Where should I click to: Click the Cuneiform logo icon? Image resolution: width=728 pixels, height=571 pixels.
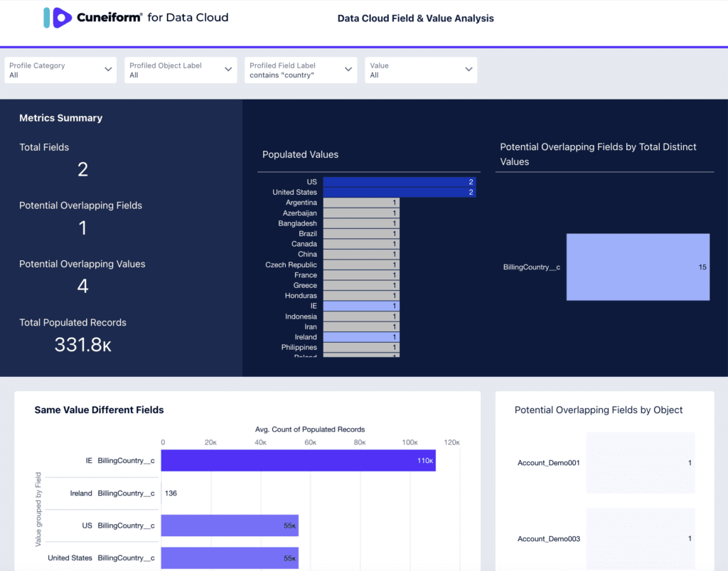pos(58,18)
